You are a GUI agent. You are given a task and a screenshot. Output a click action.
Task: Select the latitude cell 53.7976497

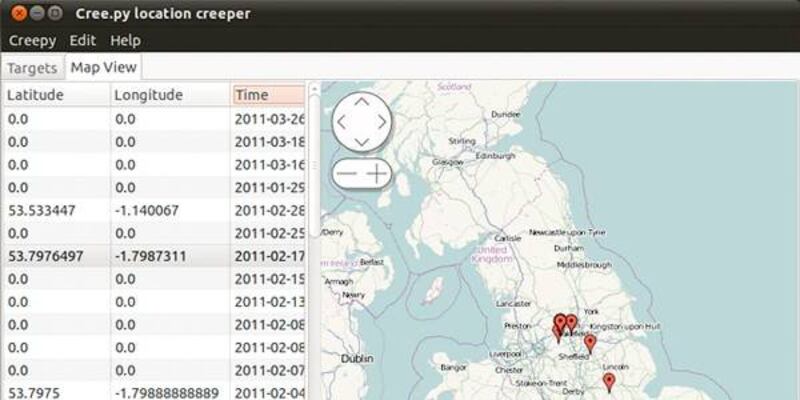click(45, 256)
